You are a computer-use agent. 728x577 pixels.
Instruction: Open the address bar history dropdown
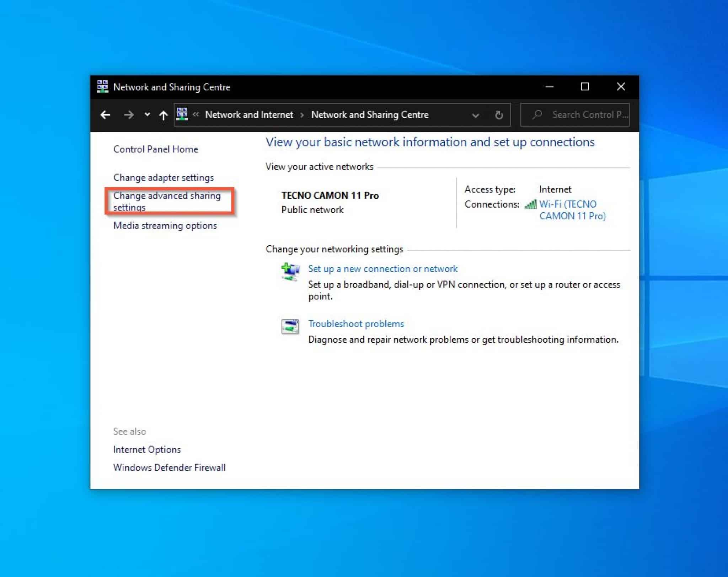[x=475, y=114]
